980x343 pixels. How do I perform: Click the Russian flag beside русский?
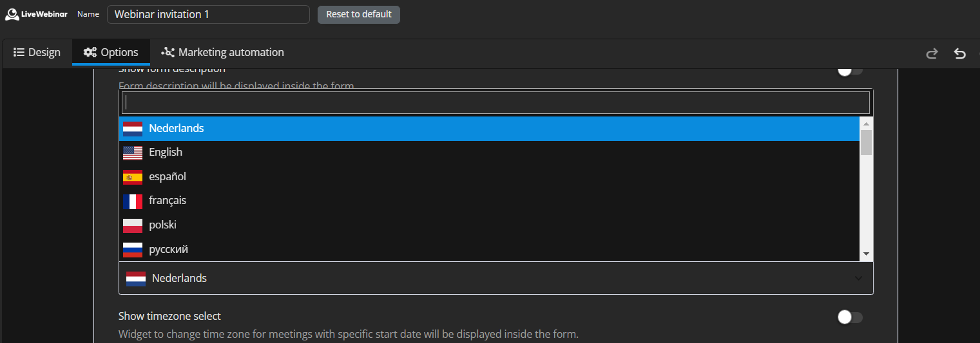pos(133,250)
